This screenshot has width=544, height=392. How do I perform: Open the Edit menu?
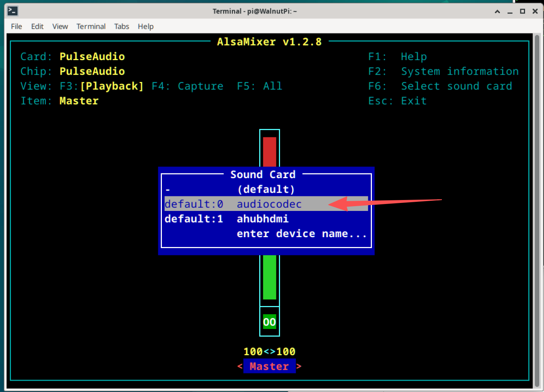tap(37, 26)
